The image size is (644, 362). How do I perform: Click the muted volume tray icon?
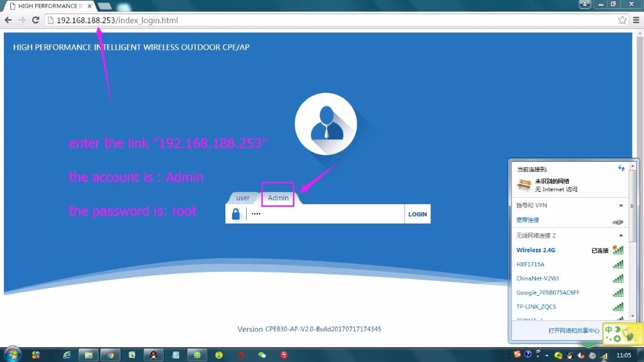tap(581, 356)
